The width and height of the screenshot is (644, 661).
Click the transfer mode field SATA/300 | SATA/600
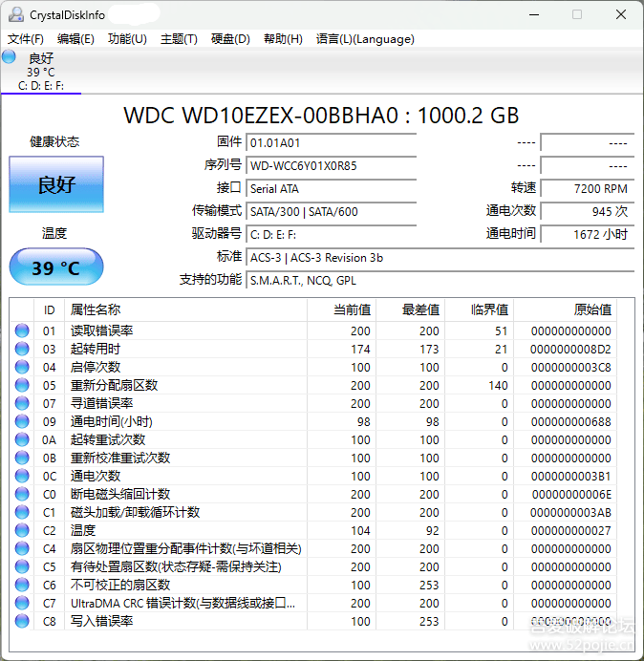click(331, 212)
